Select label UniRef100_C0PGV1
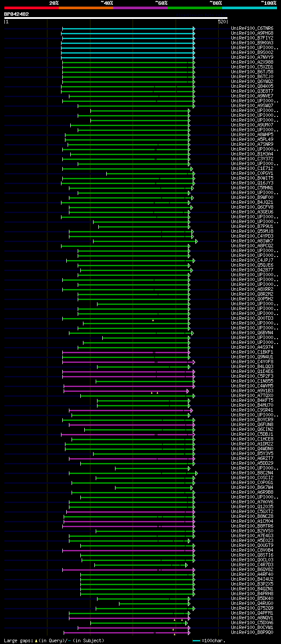Image resolution: width=281 pixels, height=644 pixels. pos(252,174)
